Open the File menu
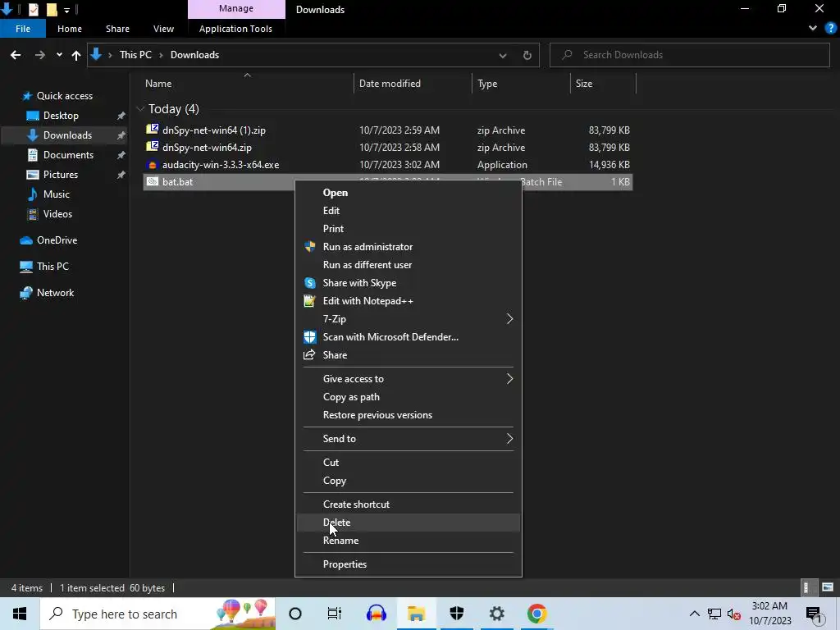This screenshot has width=840, height=630. click(x=23, y=29)
